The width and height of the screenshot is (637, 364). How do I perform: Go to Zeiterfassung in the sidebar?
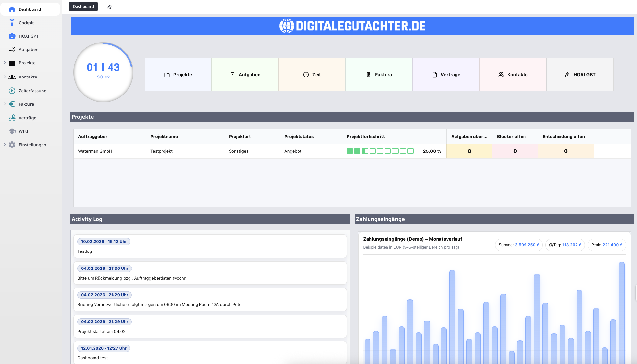(x=32, y=91)
